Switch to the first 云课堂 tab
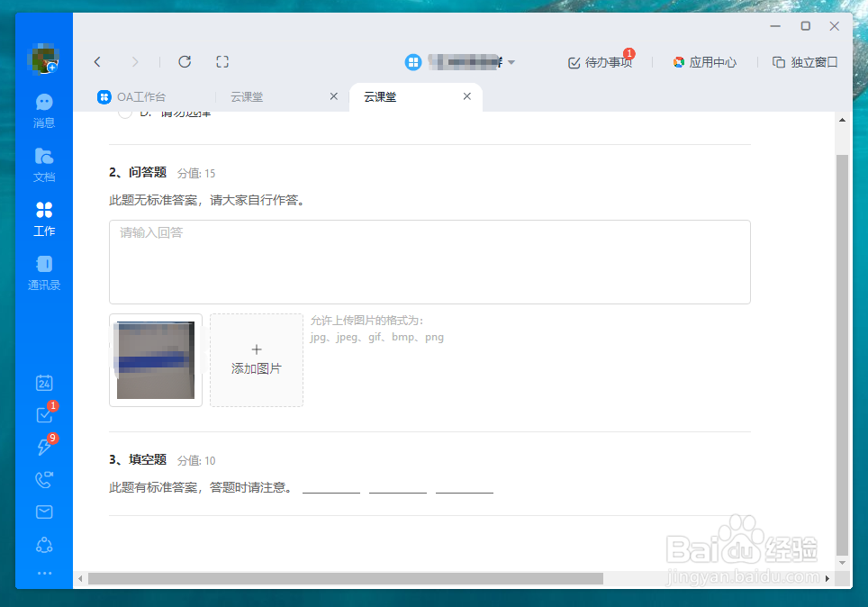868x607 pixels. click(x=247, y=96)
